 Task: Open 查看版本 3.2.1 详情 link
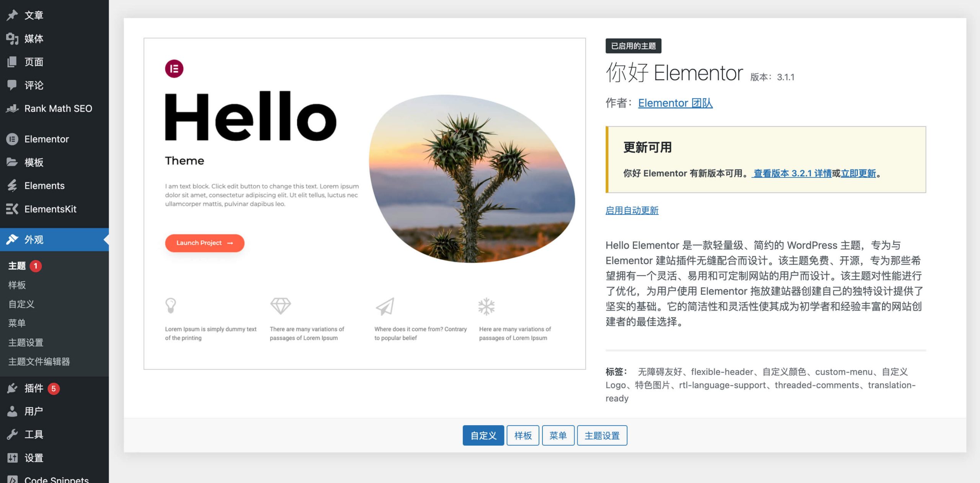[791, 174]
